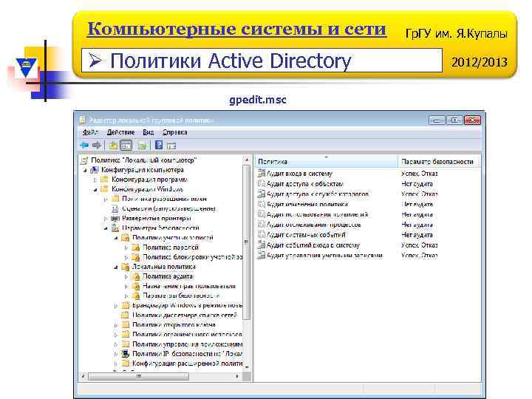The image size is (532, 399).
Task: Toggle the Show/Hide action pane icon
Action: click(x=171, y=146)
